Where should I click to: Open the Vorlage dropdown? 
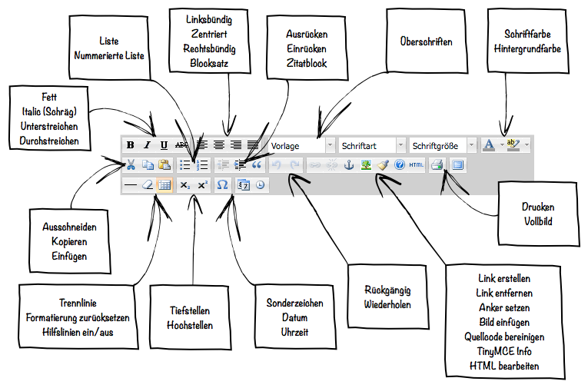click(x=301, y=144)
